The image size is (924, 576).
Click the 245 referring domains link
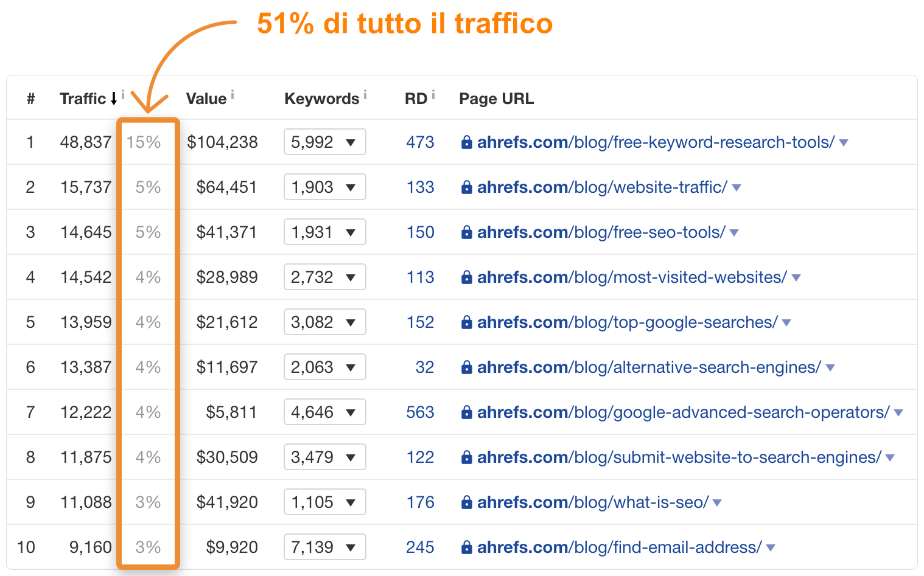point(420,547)
